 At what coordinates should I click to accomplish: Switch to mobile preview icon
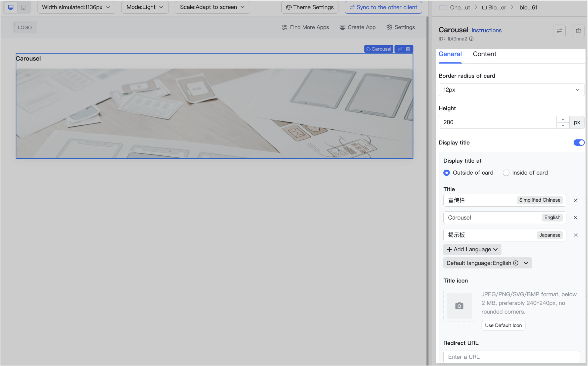(23, 7)
